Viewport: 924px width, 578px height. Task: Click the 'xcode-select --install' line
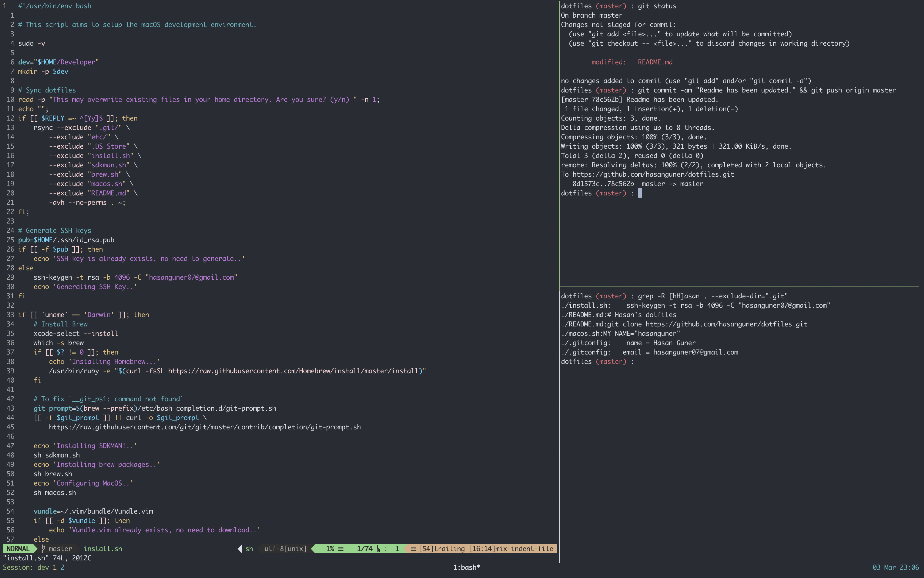pyautogui.click(x=76, y=334)
